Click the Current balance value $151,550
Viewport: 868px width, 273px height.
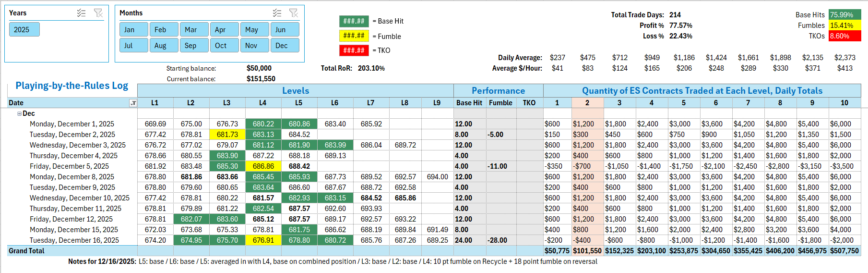tap(261, 79)
